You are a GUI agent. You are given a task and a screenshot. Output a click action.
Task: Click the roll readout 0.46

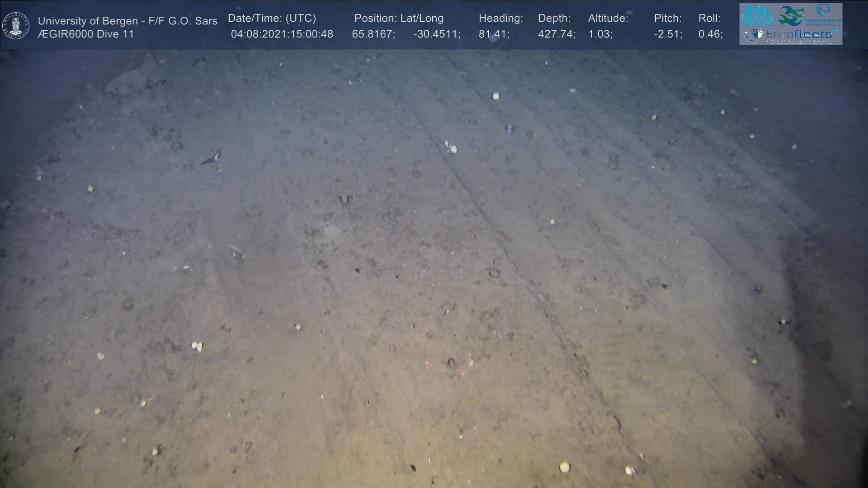click(x=710, y=34)
